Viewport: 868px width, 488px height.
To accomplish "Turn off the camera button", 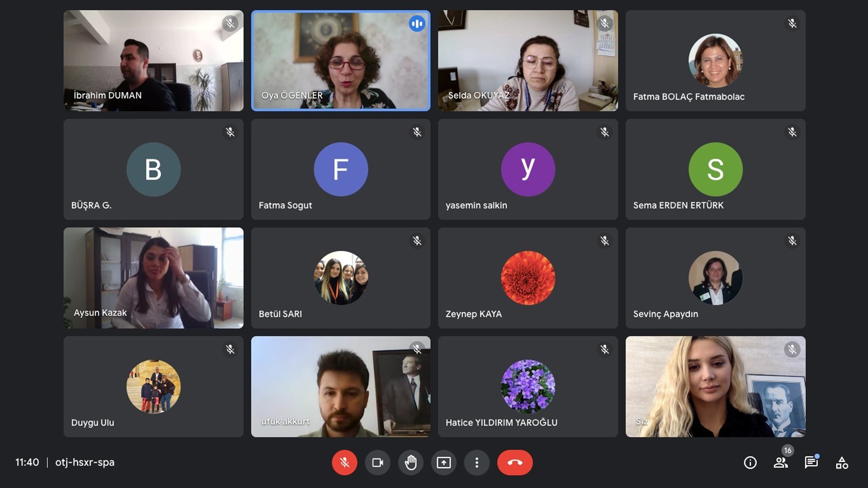I will 378,462.
